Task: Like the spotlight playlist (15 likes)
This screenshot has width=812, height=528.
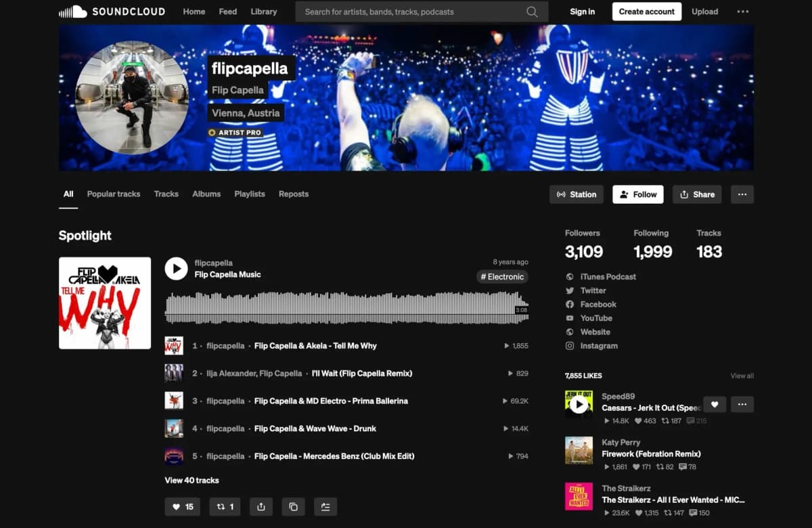Action: point(183,506)
